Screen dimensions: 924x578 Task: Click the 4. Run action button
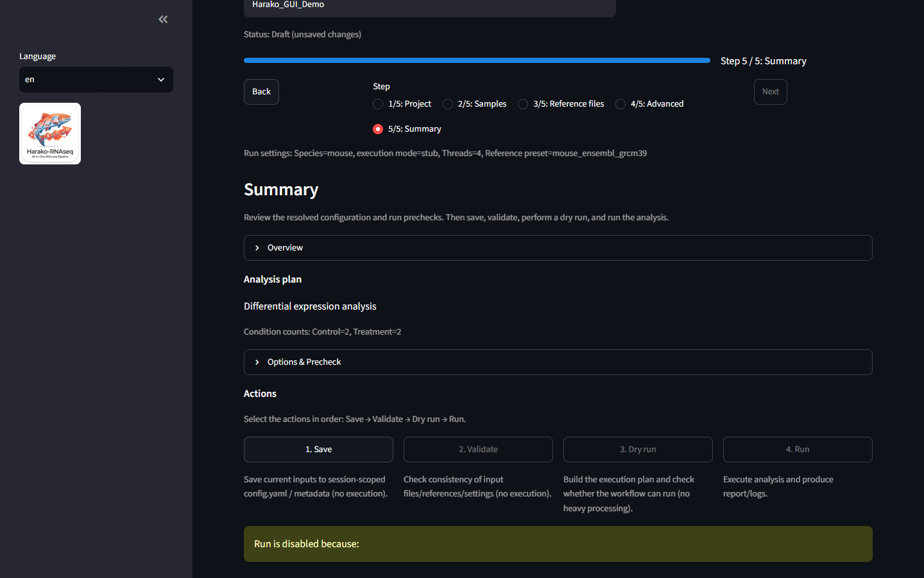[798, 450]
